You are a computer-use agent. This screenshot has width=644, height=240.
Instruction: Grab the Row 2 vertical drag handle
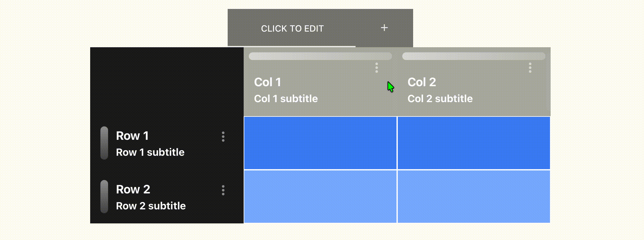pos(104,196)
